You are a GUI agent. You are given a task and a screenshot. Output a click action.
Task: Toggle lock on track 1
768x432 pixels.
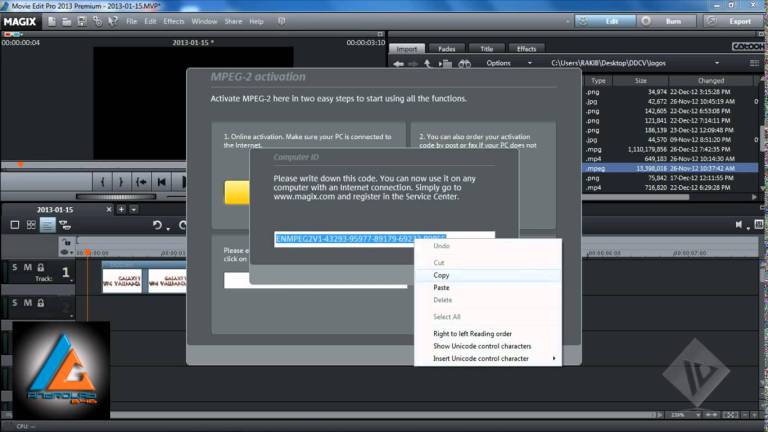coord(41,267)
